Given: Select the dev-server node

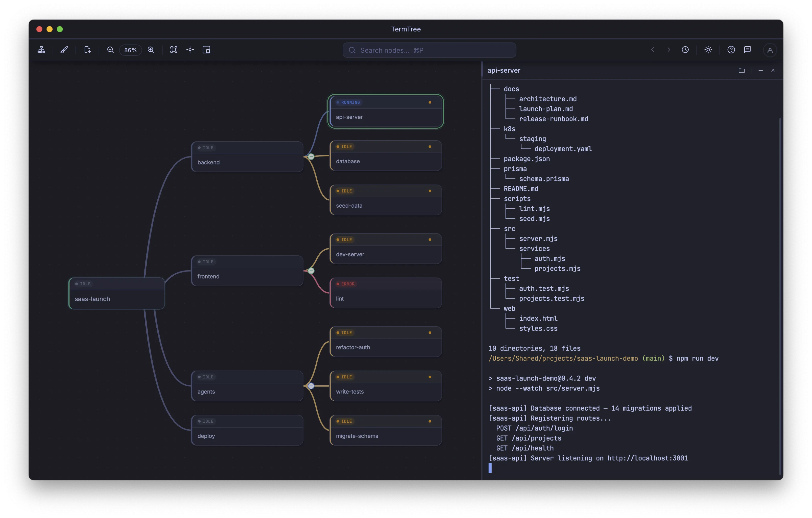Looking at the screenshot, I should click(x=385, y=249).
